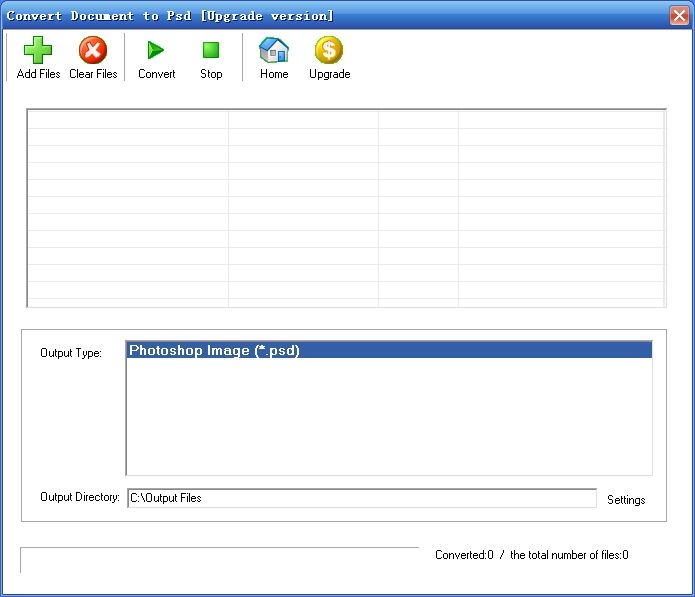This screenshot has height=597, width=695.
Task: Open the Home house icon
Action: 274,50
